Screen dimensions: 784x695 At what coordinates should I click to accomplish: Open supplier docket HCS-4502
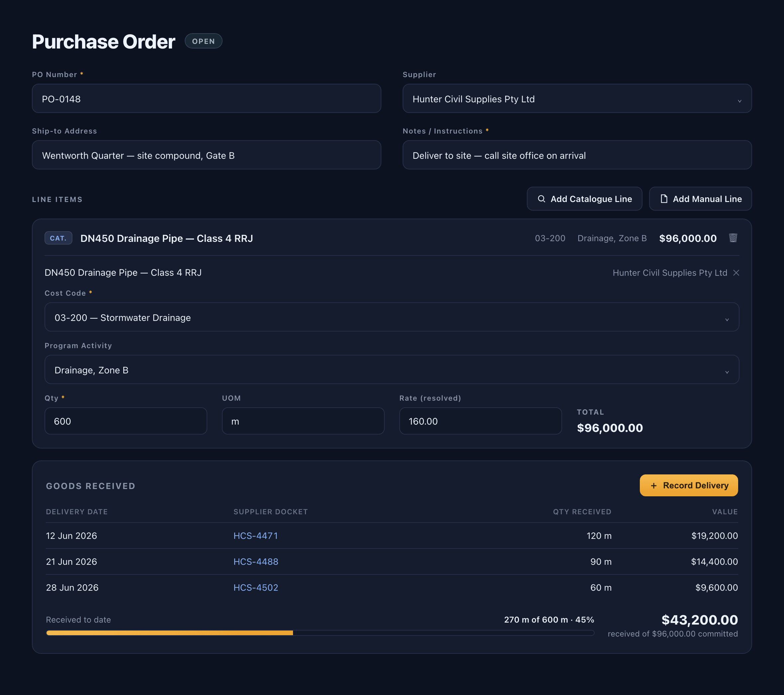(256, 588)
